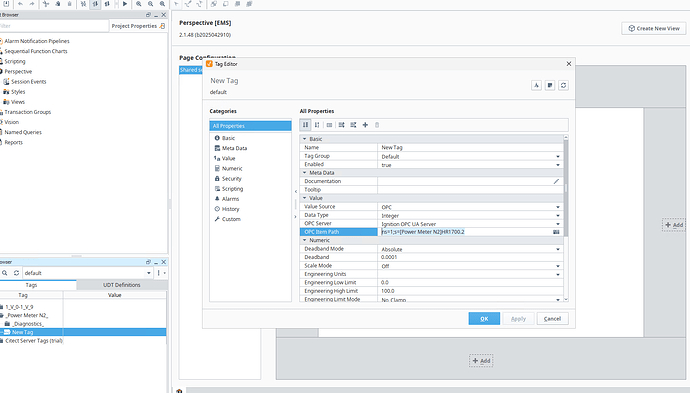690x393 pixels.
Task: Select Alarm Notification Pipelines in project tree
Action: 37,41
